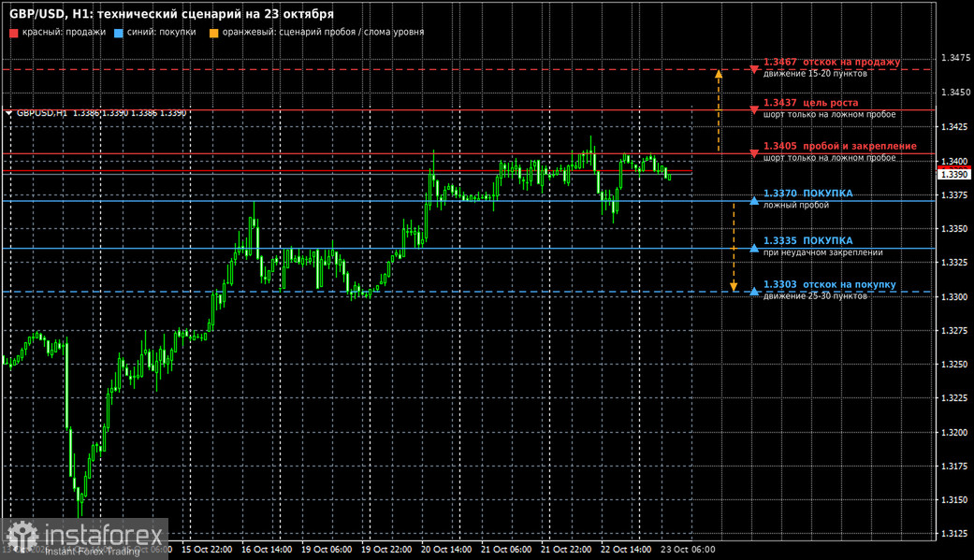The width and height of the screenshot is (974, 560).
Task: Click the current price tag 1.3390 on the axis
Action: 954,175
